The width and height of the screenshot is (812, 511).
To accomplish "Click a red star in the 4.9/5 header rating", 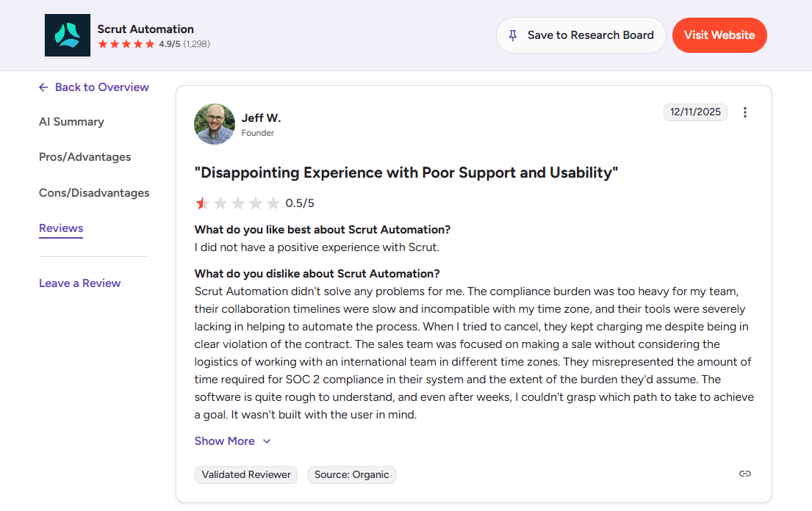I will coord(103,43).
